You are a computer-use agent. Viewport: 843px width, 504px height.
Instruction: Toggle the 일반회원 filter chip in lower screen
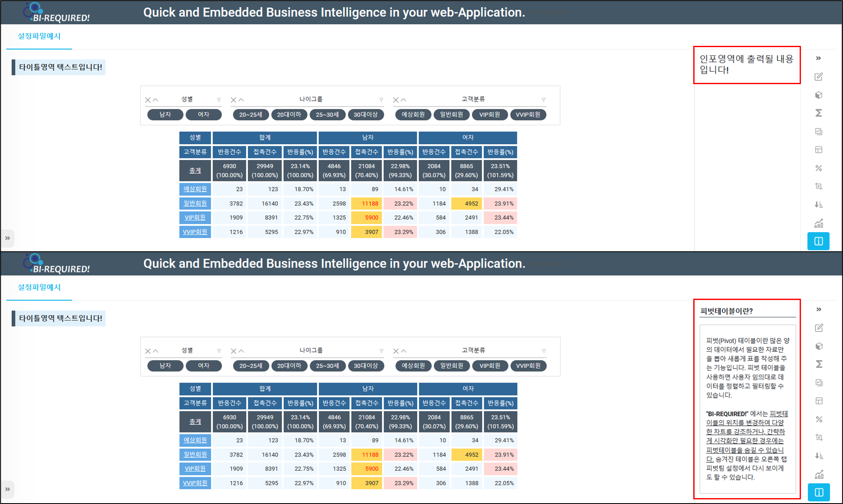click(x=452, y=366)
